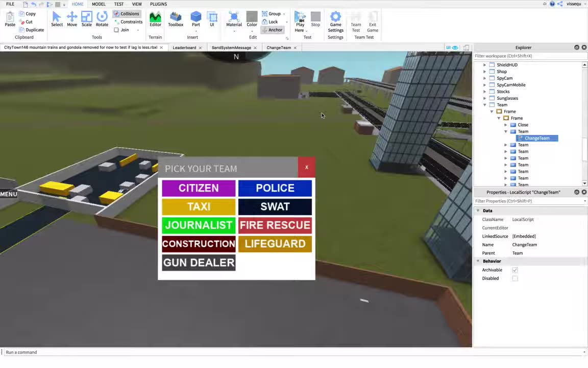This screenshot has height=368, width=588.
Task: Click the Cut icon
Action: (22, 22)
